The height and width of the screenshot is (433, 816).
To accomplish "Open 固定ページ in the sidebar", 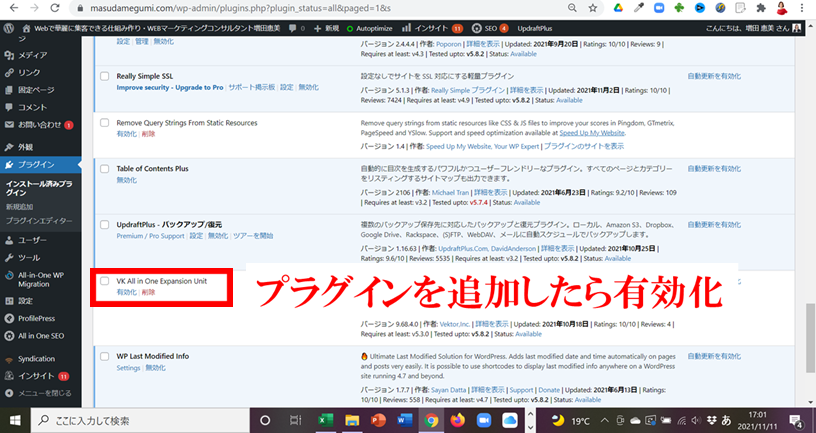I will coord(36,90).
